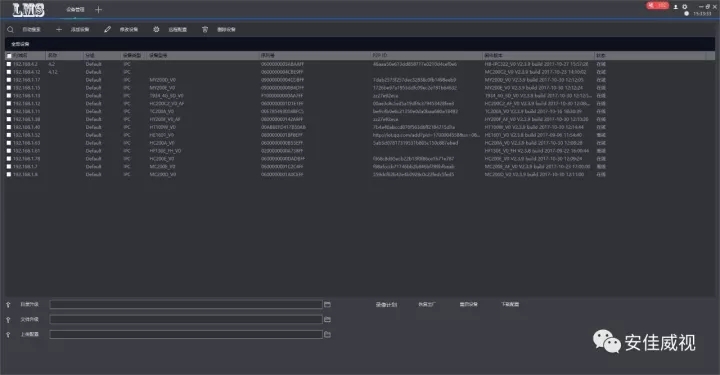
Task: Click the red alarm badge in title bar
Action: 658,6
